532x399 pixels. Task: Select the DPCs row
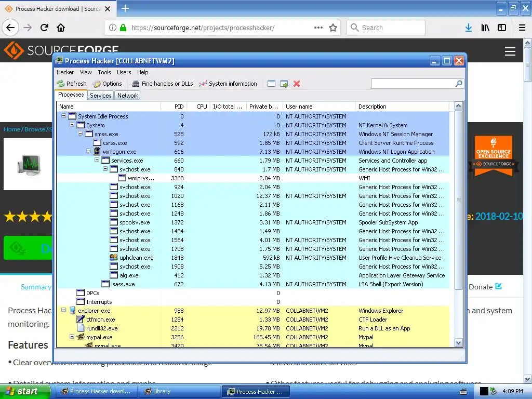(253, 293)
